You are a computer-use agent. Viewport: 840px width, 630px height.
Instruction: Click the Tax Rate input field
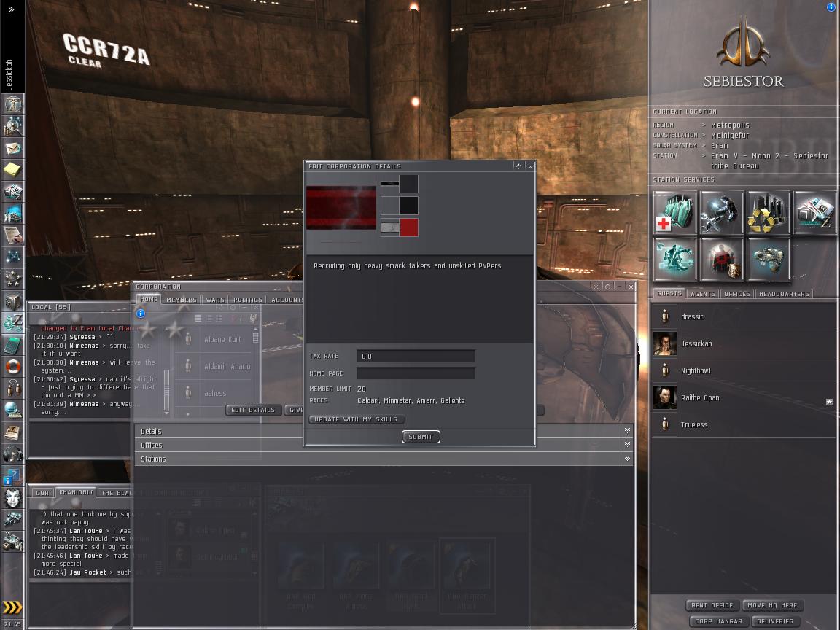click(416, 356)
